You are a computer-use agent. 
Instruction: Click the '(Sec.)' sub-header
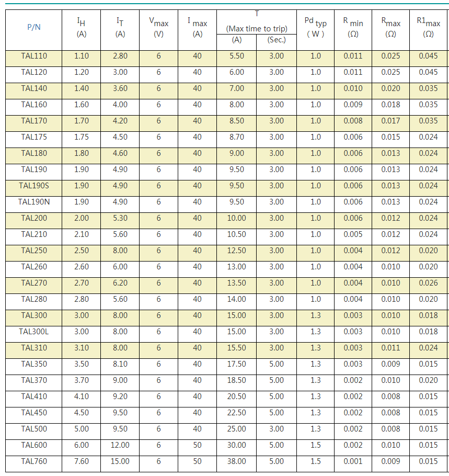[x=277, y=40]
